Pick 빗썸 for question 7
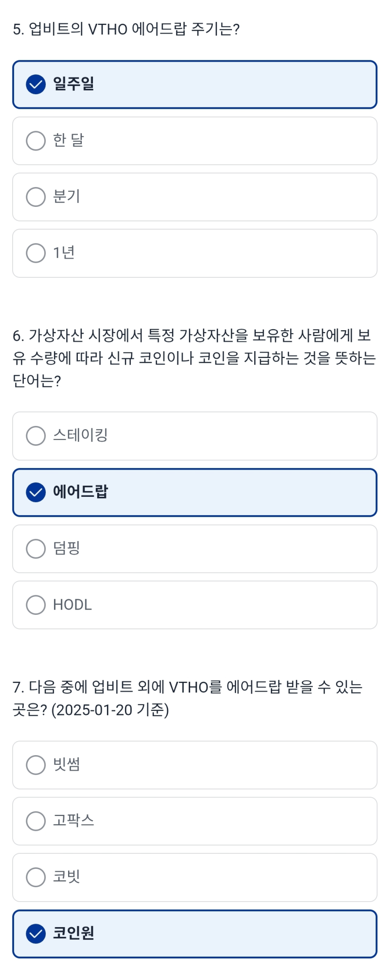Viewport: 389px width, 980px height. (x=194, y=765)
